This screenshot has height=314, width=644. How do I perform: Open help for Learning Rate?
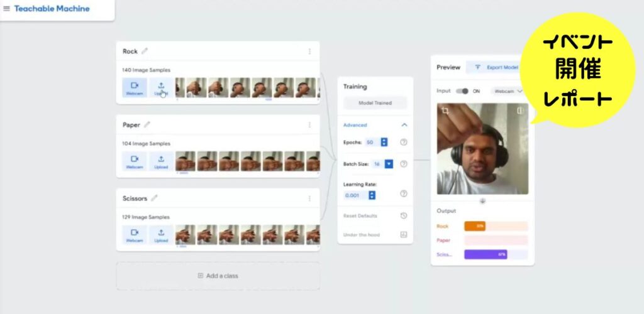404,194
